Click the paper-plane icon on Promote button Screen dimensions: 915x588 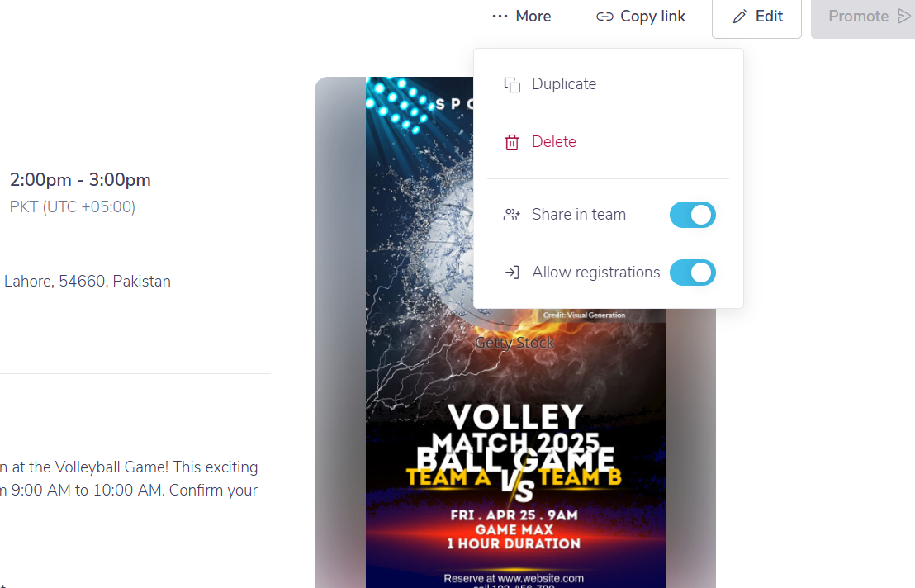click(903, 17)
